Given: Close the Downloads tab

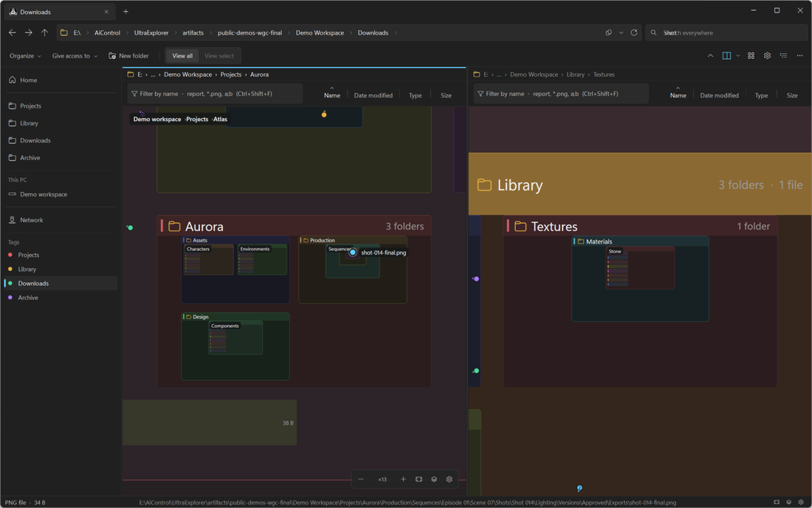Looking at the screenshot, I should click(106, 11).
